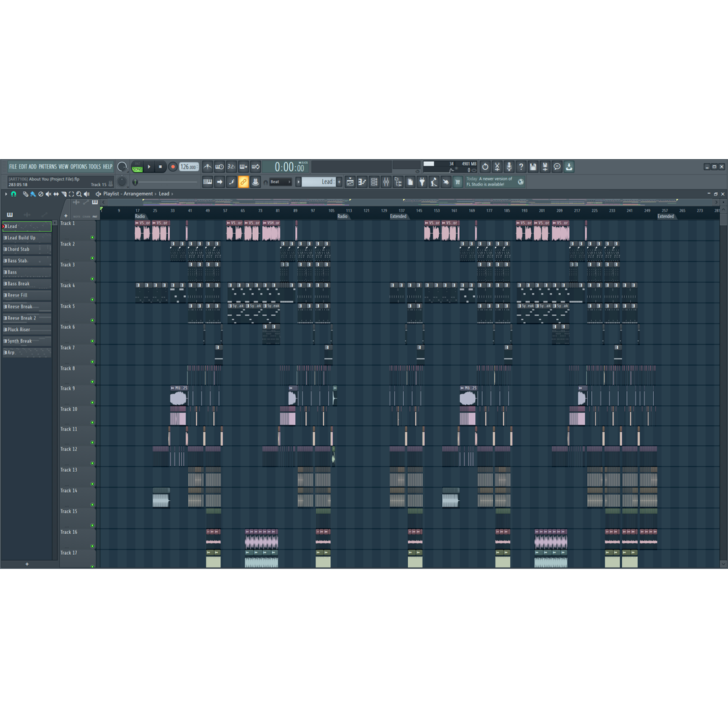
Task: Expand the playlist options arrow menu
Action: (x=6, y=194)
